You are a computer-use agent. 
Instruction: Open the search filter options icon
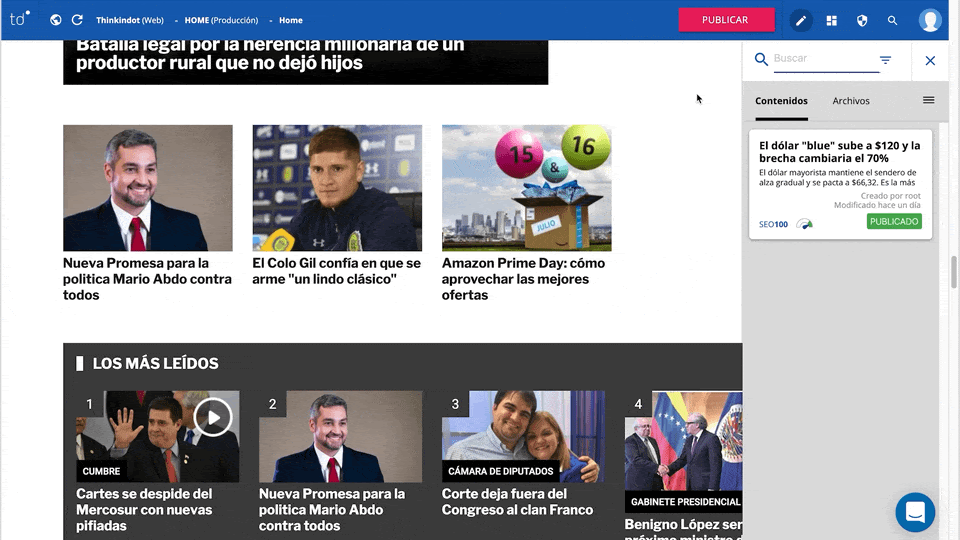pyautogui.click(x=885, y=60)
